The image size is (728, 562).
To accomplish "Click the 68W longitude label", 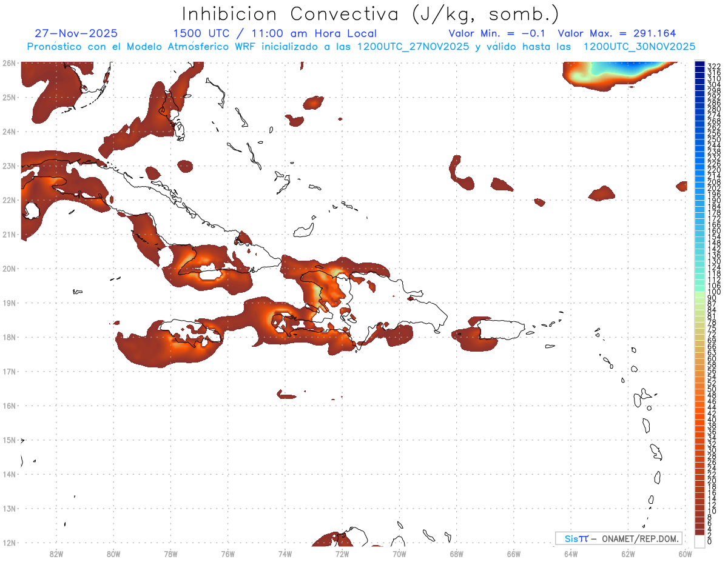I will [457, 553].
